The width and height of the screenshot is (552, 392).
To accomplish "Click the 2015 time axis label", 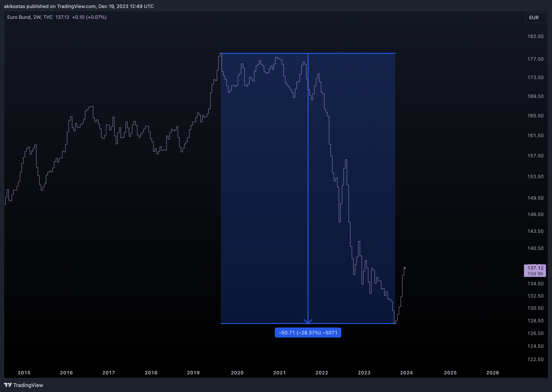I will click(x=24, y=373).
